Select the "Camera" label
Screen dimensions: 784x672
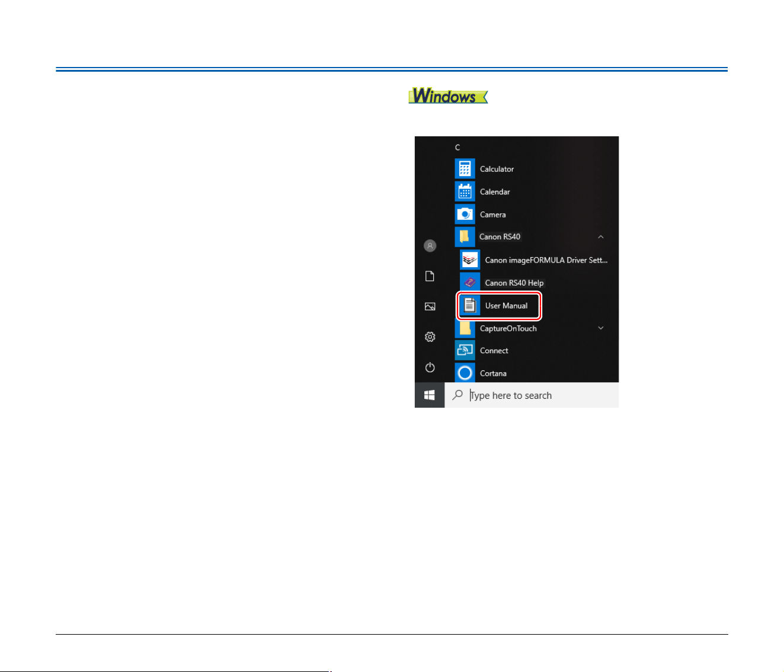[x=493, y=215]
